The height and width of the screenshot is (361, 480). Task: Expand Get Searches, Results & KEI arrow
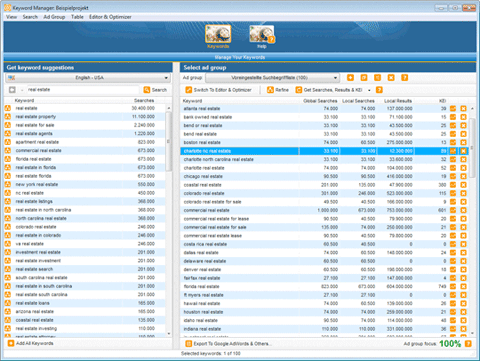point(369,90)
